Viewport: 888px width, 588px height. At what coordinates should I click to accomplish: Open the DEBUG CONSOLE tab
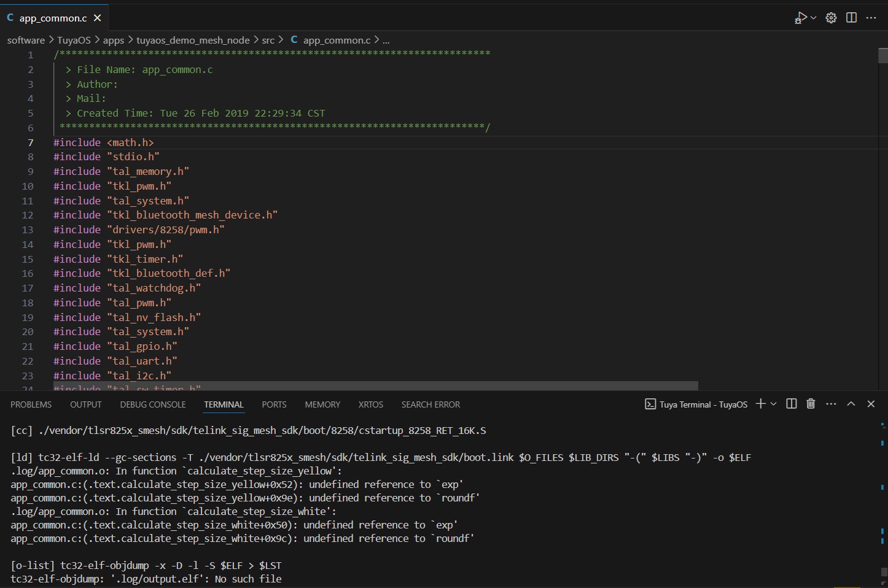pyautogui.click(x=153, y=404)
